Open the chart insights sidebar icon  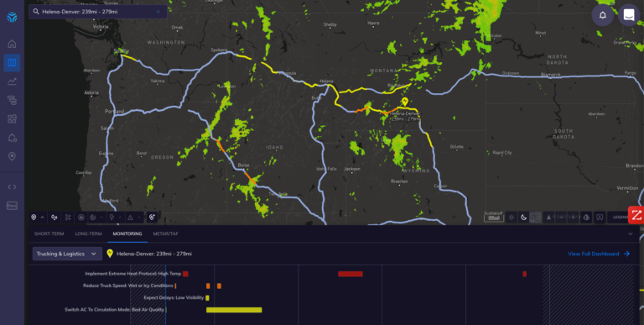tap(12, 81)
